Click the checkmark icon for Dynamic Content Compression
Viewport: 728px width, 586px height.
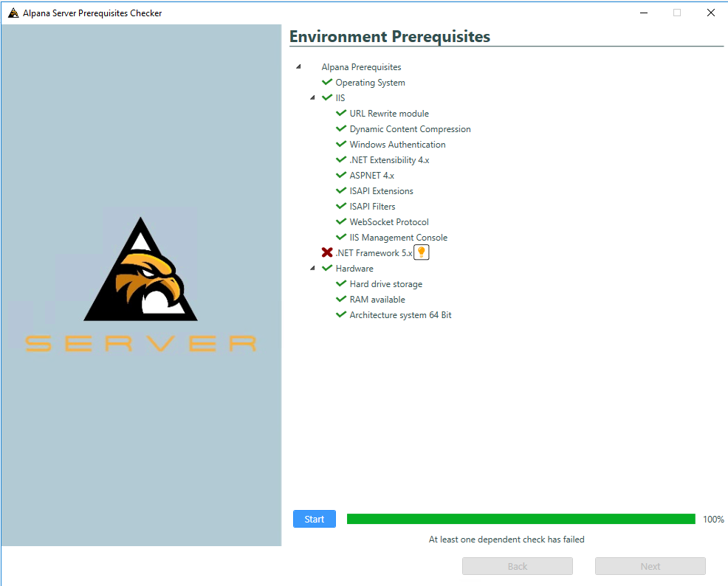341,128
